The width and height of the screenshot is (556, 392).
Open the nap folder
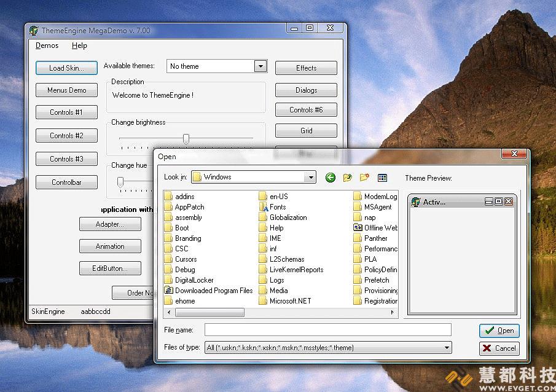365,218
